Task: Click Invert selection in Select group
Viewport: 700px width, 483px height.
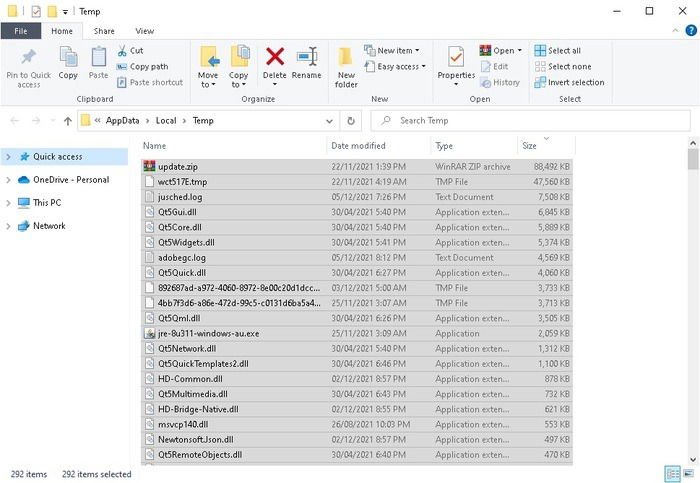Action: pos(569,82)
